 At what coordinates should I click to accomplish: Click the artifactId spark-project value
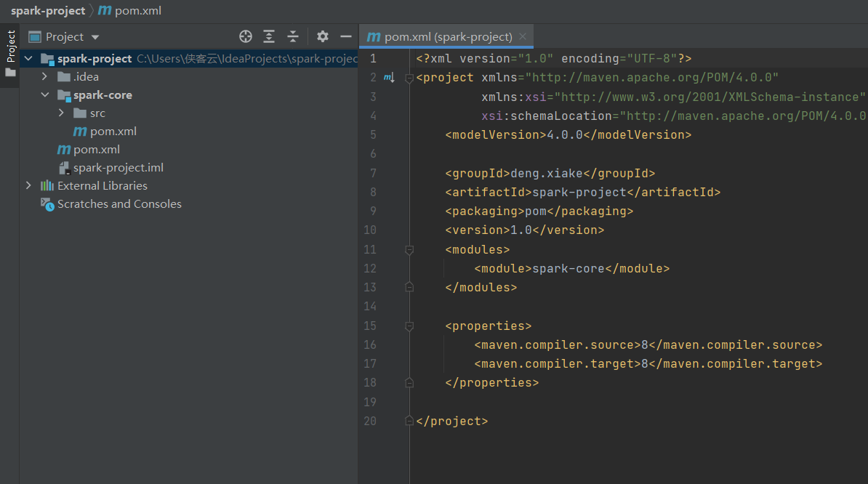pyautogui.click(x=579, y=192)
